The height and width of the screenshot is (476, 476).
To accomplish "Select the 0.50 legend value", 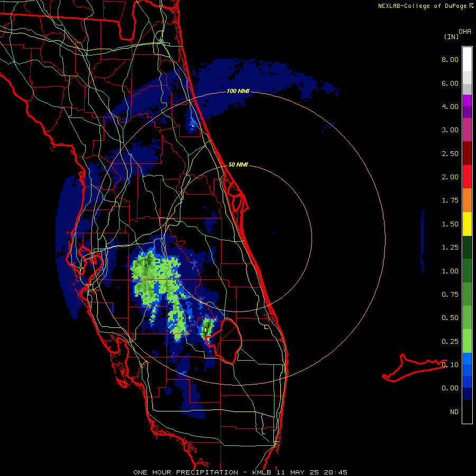I will coord(450,318).
